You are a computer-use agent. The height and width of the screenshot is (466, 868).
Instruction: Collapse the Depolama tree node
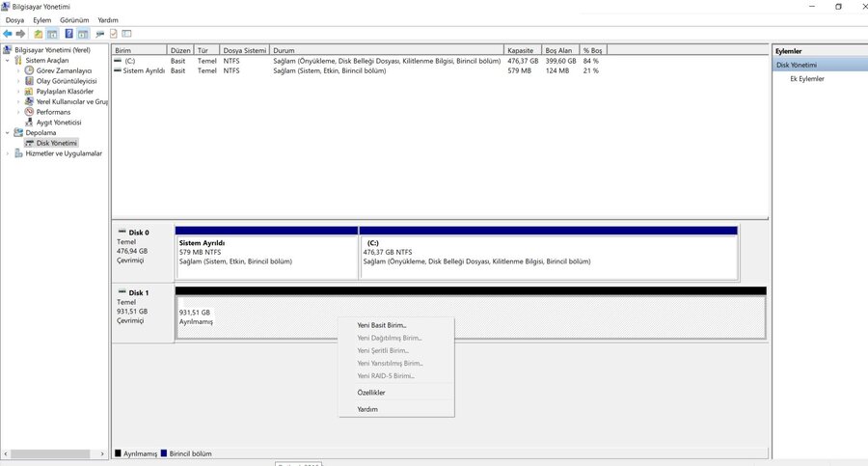[x=7, y=133]
